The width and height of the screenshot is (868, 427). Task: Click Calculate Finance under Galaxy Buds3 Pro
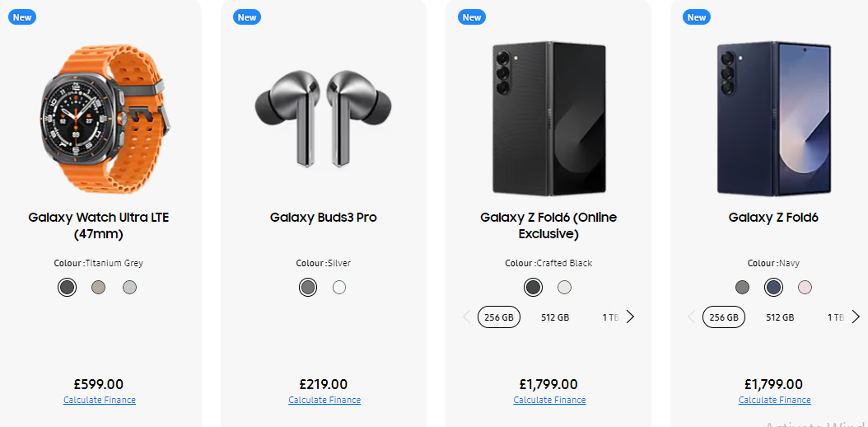tap(324, 400)
